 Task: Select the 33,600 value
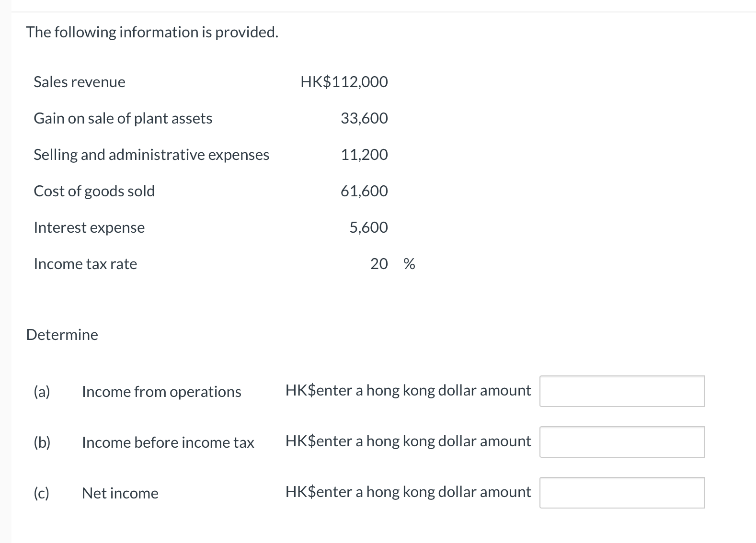[364, 118]
